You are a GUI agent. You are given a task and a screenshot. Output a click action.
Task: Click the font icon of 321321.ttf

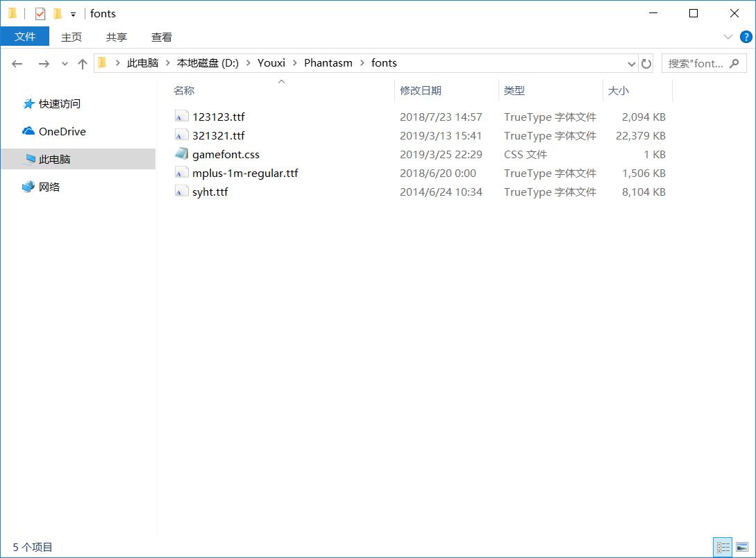pyautogui.click(x=181, y=135)
